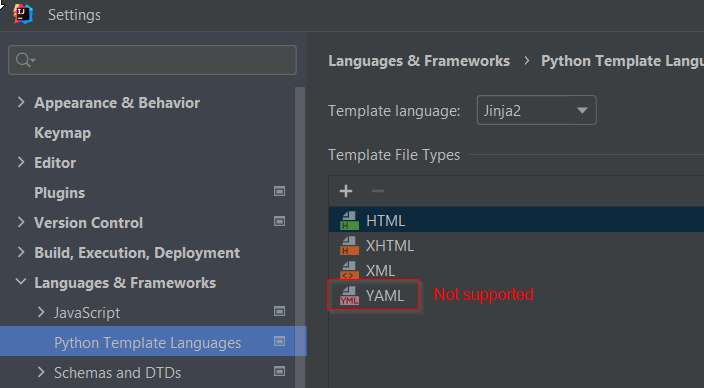Click Python Template Languages breadcrumb
This screenshot has width=704, height=388.
point(622,61)
